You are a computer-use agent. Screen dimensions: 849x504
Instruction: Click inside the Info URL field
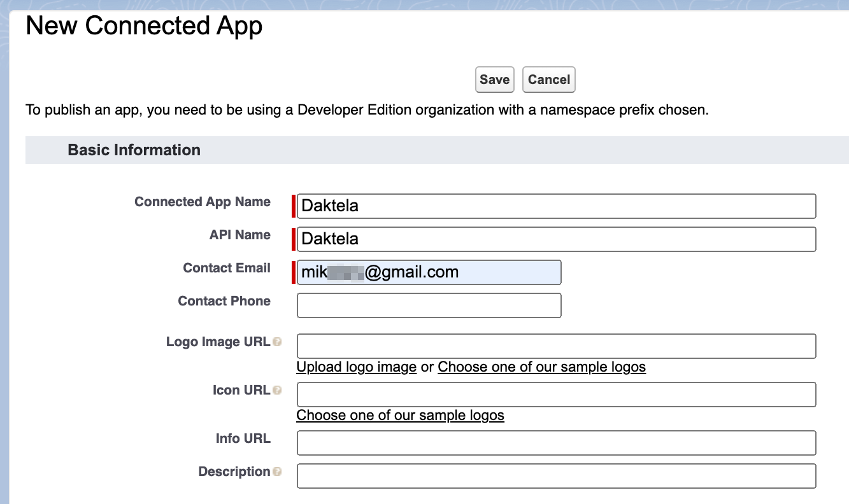pyautogui.click(x=554, y=442)
